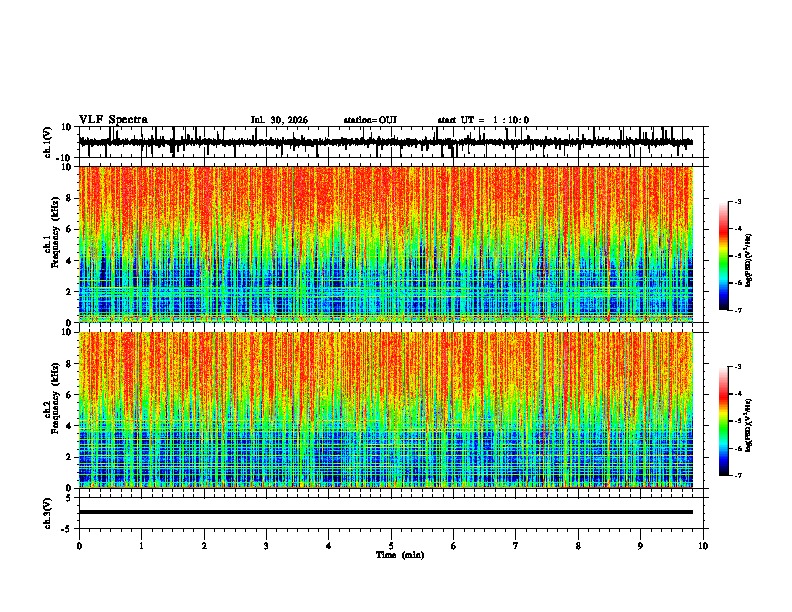Click the "ch.3(V)" axis label
Image resolution: width=792 pixels, height=612 pixels.
pos(47,514)
